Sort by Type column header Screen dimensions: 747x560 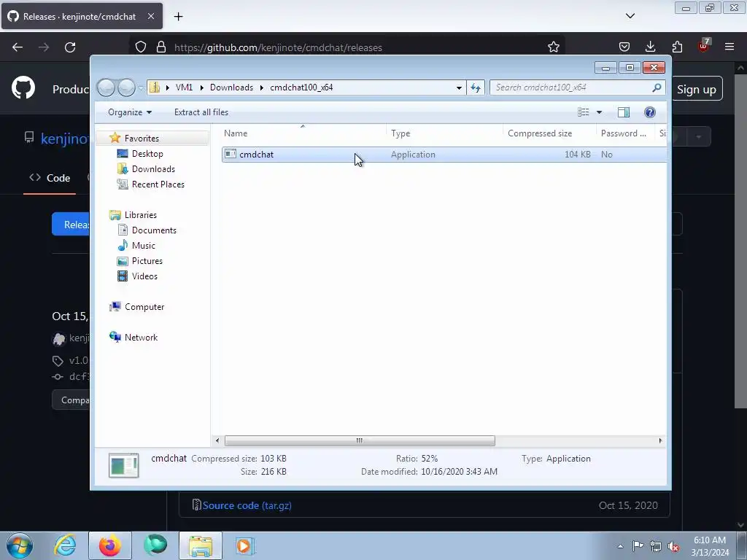pos(444,133)
